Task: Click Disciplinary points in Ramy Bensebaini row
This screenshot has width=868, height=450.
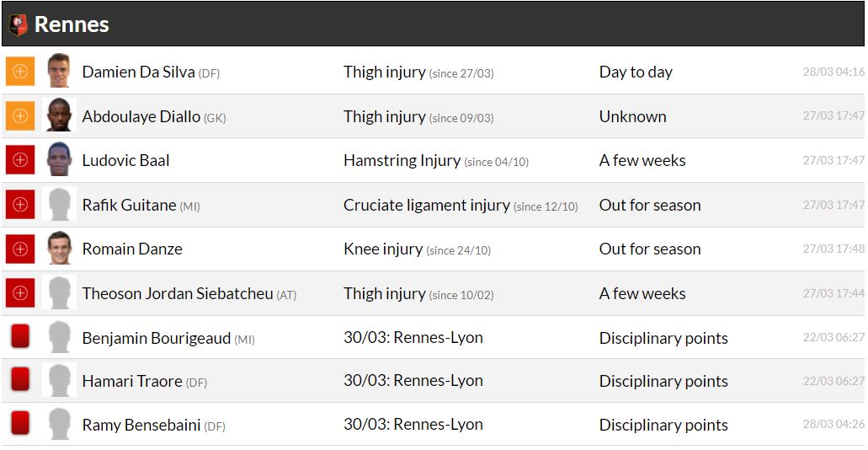Action: 663,425
